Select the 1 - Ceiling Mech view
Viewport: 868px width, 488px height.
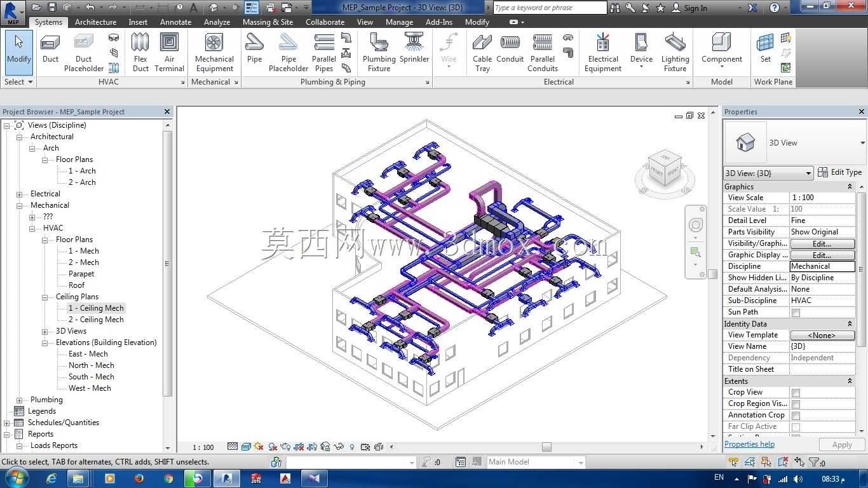[x=96, y=308]
